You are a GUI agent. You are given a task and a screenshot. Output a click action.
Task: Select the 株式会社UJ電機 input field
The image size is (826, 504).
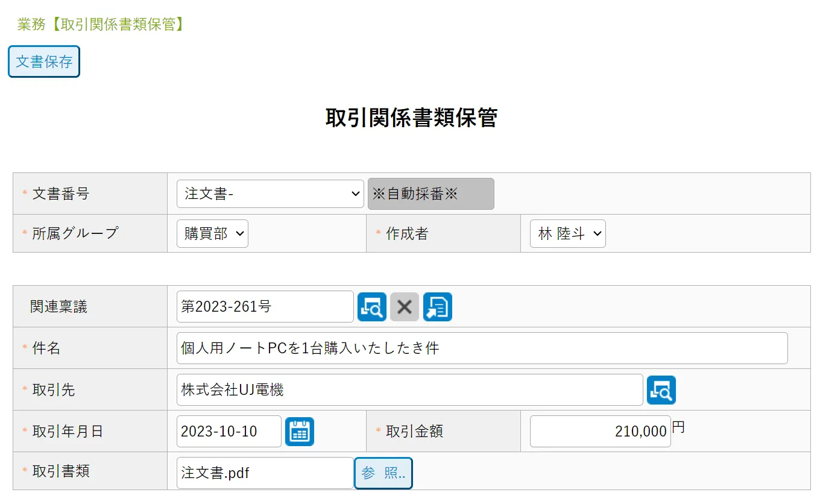click(x=410, y=390)
